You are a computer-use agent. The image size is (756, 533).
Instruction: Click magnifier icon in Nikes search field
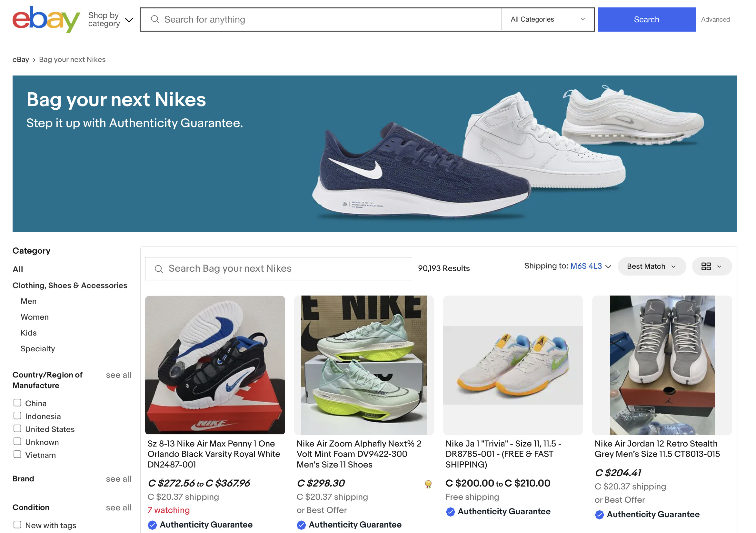159,269
